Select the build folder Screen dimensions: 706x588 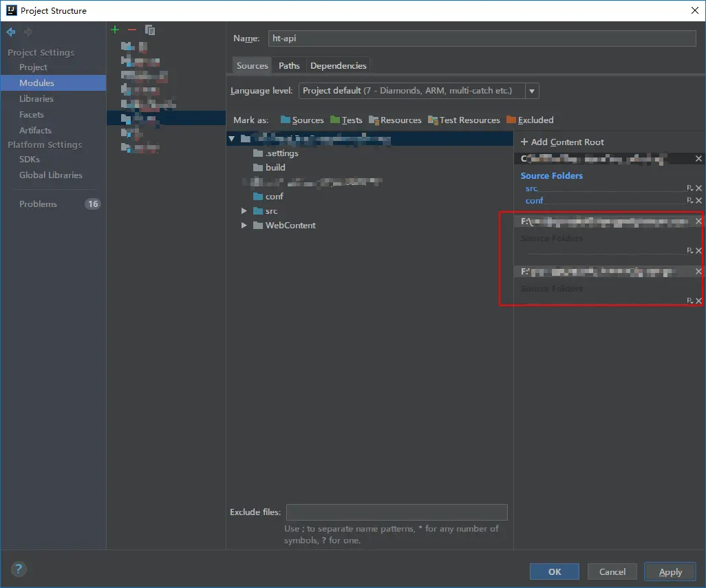[269, 167]
